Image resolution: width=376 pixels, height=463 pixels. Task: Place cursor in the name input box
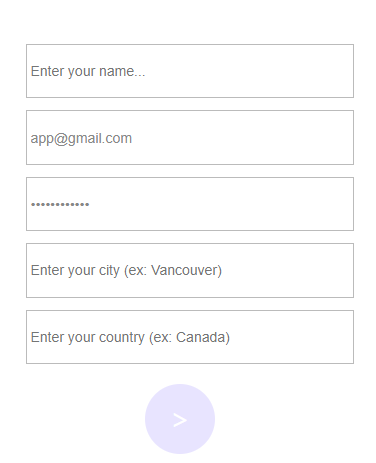point(190,71)
